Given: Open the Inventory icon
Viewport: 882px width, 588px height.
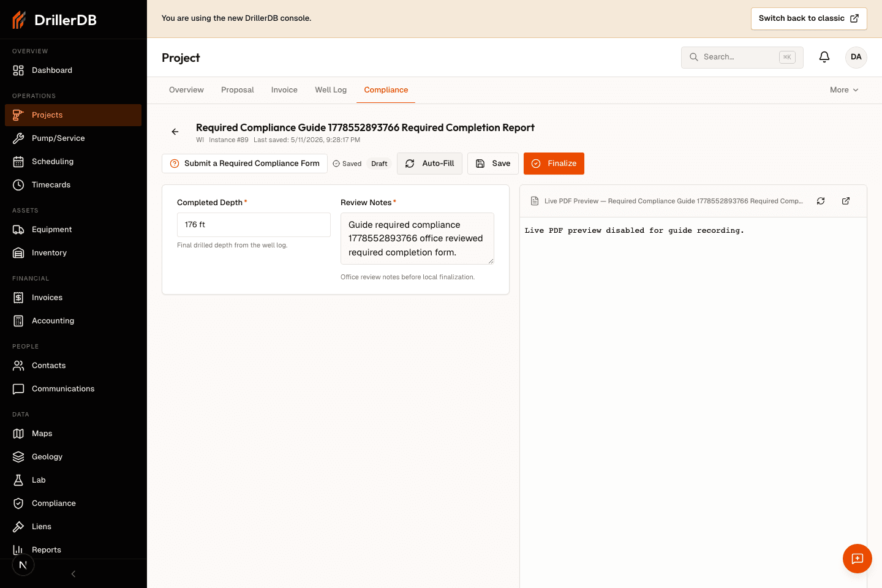Looking at the screenshot, I should [18, 253].
